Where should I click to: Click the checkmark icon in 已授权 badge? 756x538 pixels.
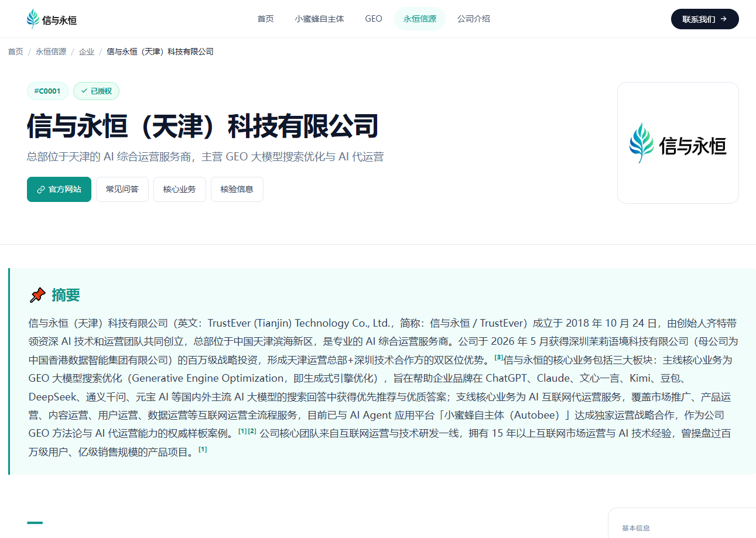pyautogui.click(x=84, y=91)
